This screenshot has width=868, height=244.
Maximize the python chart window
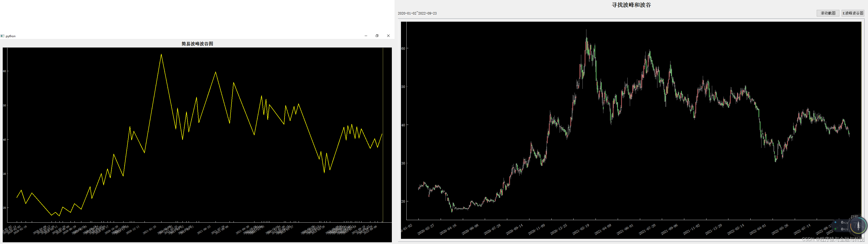(377, 36)
